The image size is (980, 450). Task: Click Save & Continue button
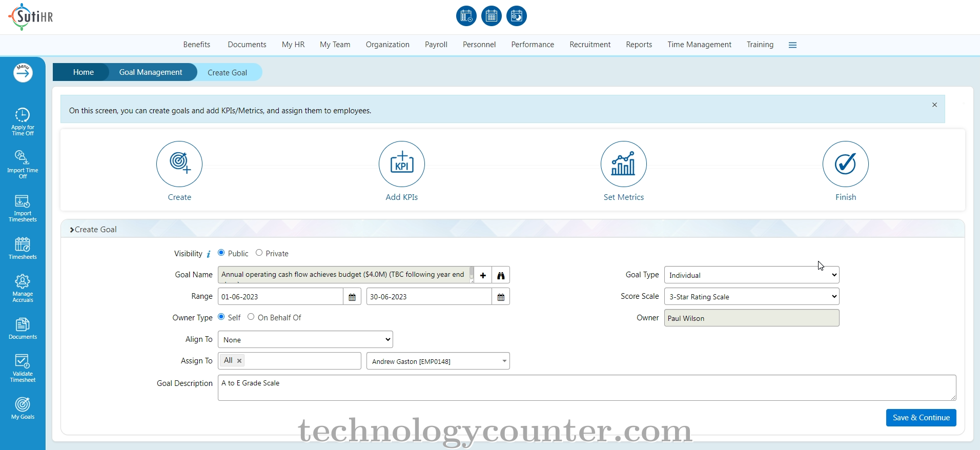(921, 418)
